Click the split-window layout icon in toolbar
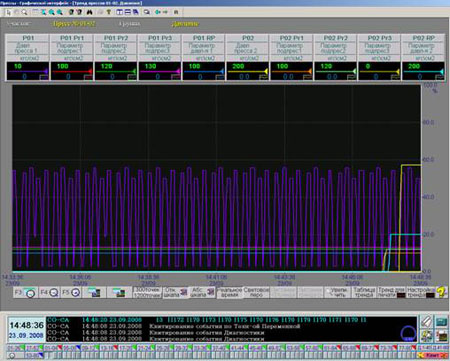450x361 pixels. tap(120, 12)
